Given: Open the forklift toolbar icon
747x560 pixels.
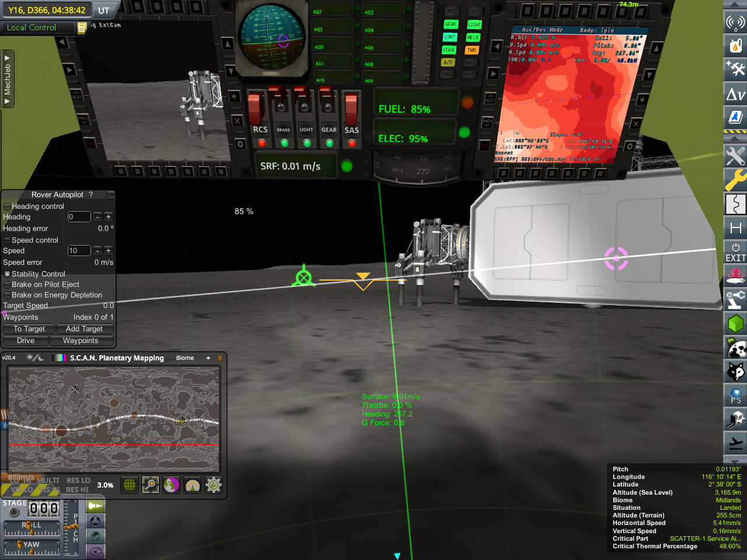Looking at the screenshot, I should [x=735, y=419].
